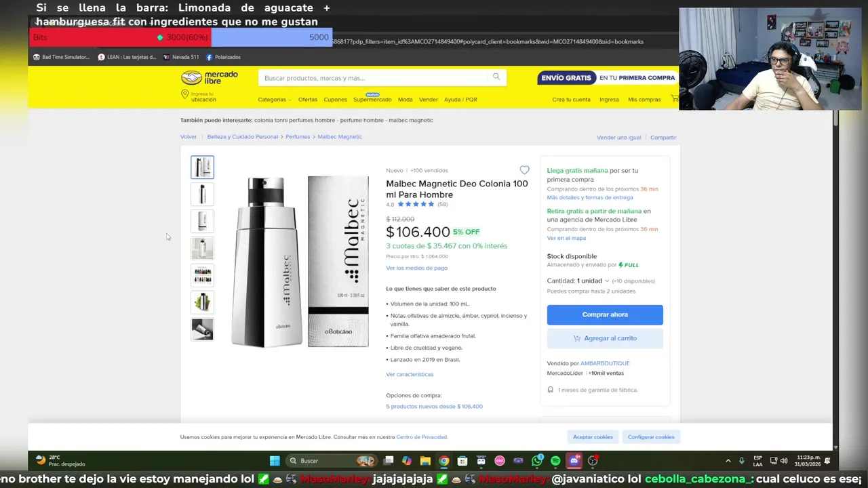Add product to favorites heart icon
Viewport: 868px width, 488px height.
[x=524, y=170]
